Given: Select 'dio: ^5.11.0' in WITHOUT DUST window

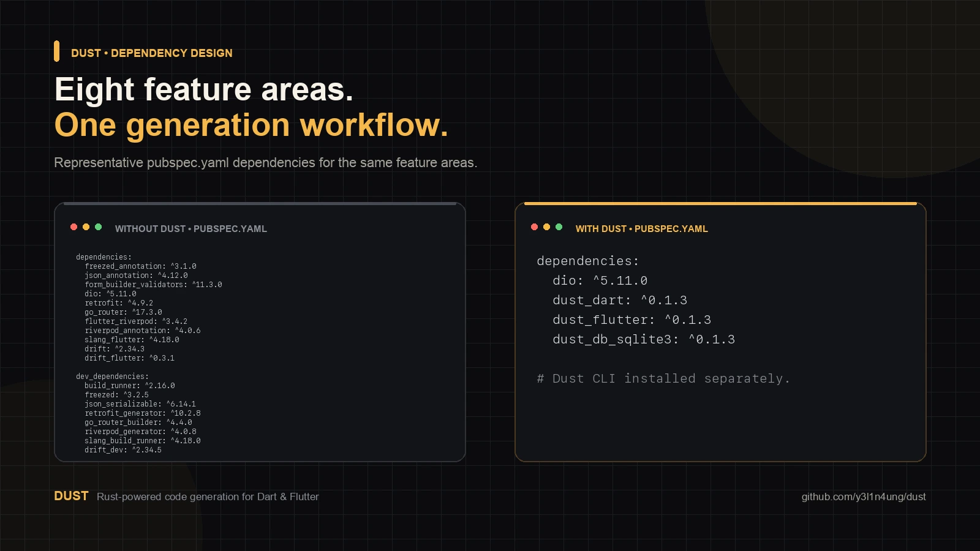Looking at the screenshot, I should pyautogui.click(x=110, y=294).
